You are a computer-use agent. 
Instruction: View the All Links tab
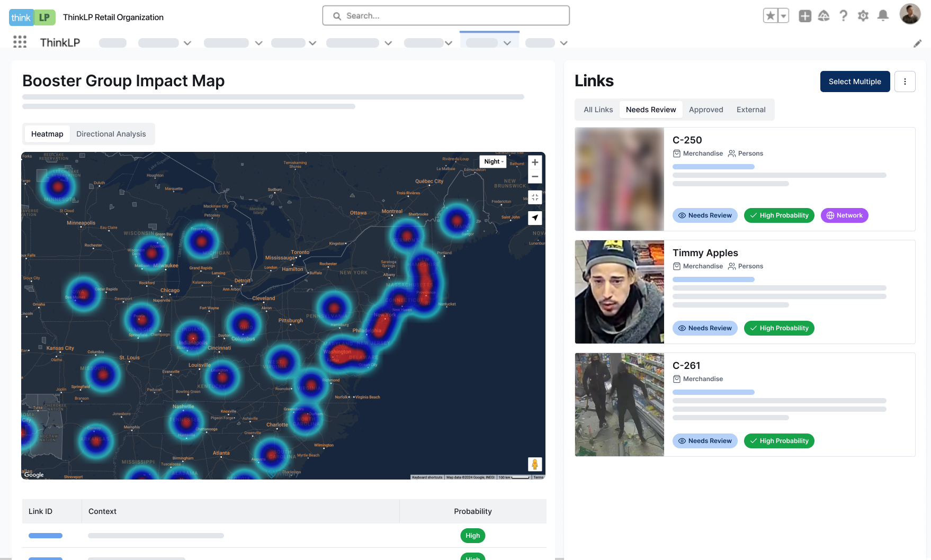(x=598, y=109)
